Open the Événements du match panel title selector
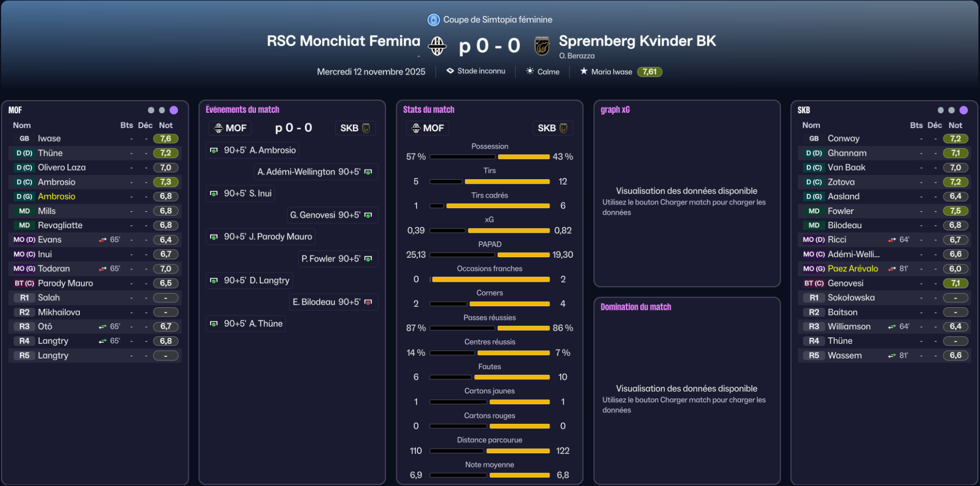The image size is (980, 486). click(x=242, y=110)
